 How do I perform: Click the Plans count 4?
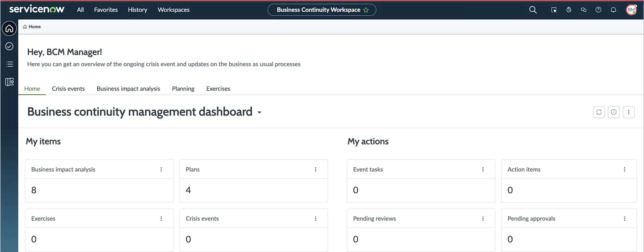(188, 190)
